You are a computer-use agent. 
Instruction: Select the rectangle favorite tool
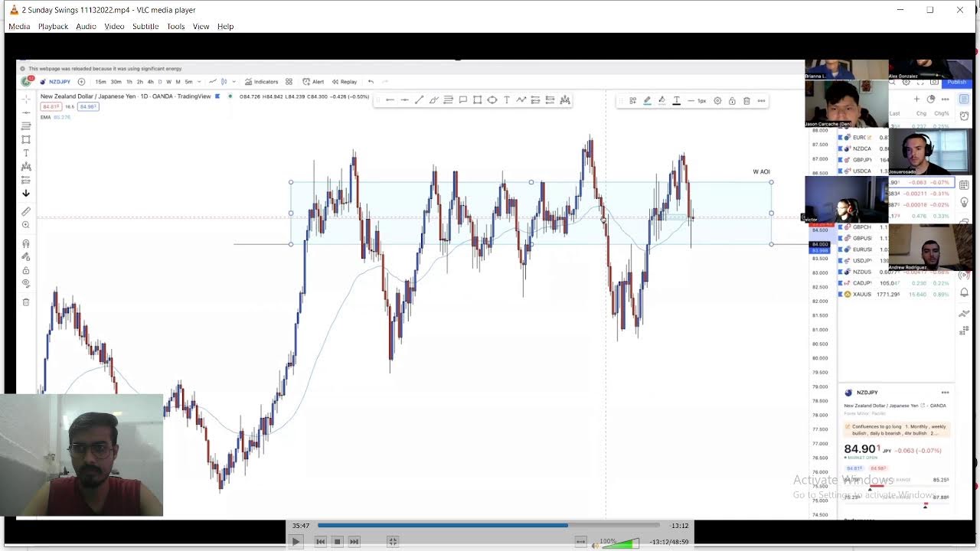[477, 100]
